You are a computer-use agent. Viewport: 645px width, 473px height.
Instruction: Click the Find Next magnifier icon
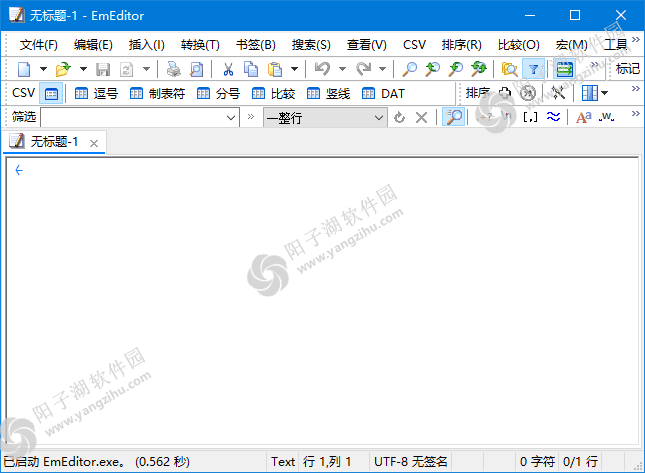(455, 69)
